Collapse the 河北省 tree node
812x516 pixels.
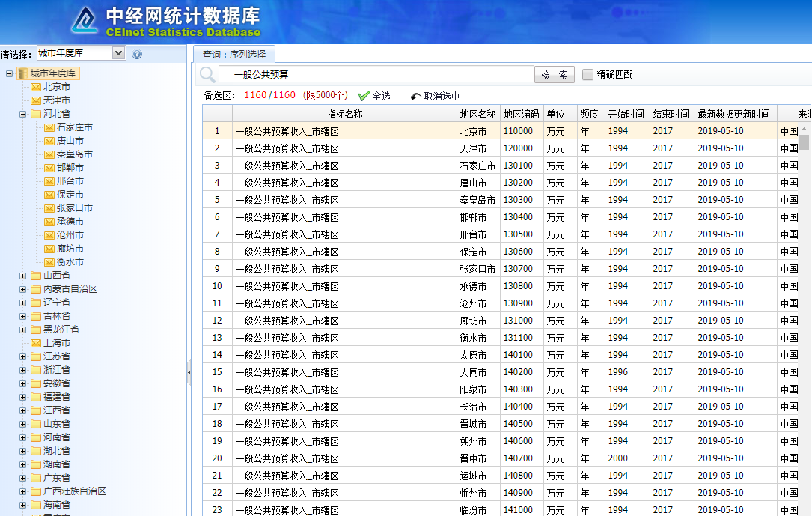pos(22,114)
